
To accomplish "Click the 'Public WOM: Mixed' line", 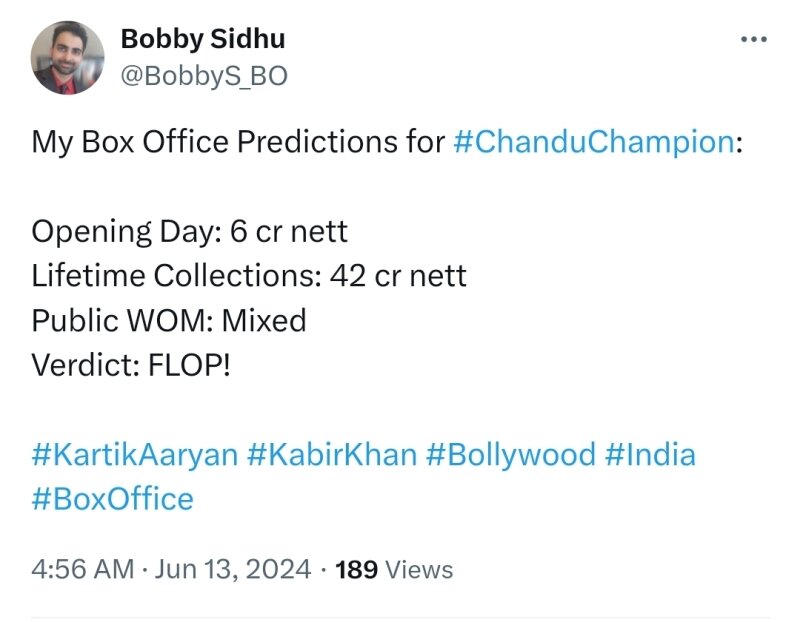I will pyautogui.click(x=168, y=320).
